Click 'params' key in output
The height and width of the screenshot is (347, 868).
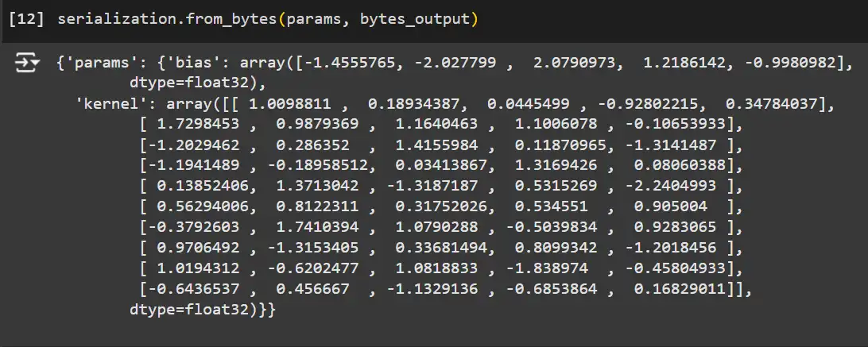coord(103,63)
